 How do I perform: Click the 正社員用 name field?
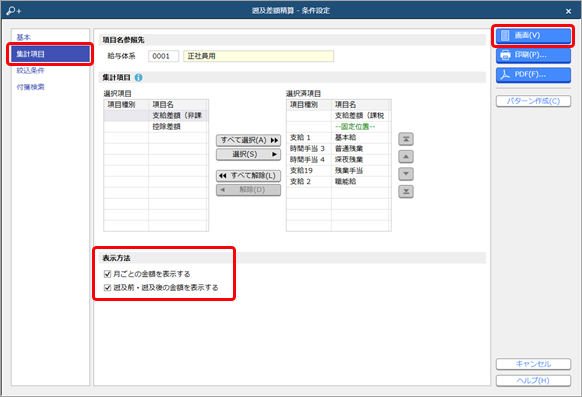(258, 56)
